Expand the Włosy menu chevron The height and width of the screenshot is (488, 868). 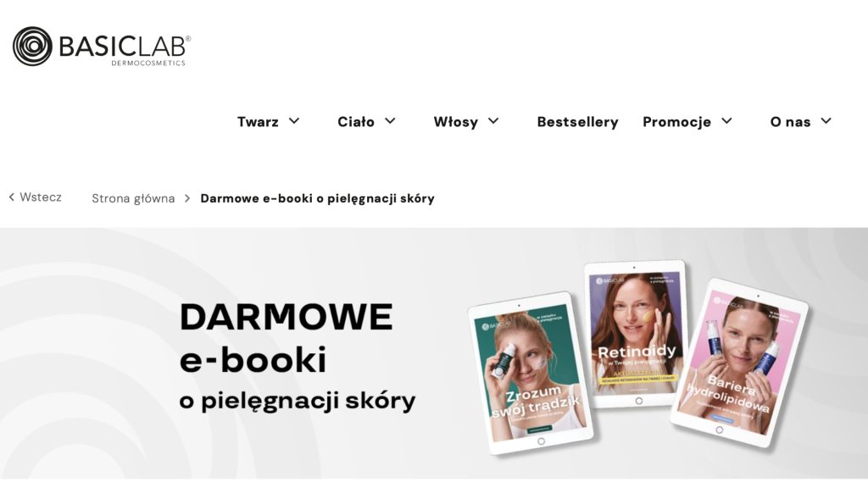pyautogui.click(x=493, y=120)
